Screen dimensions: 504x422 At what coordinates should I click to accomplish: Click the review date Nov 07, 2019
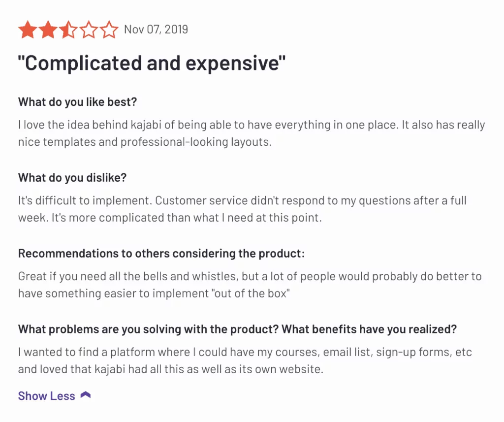(156, 30)
